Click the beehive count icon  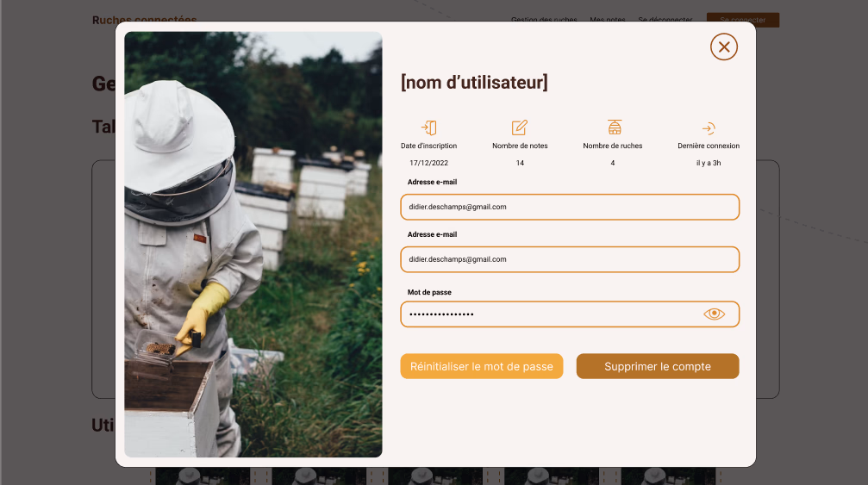tap(615, 127)
